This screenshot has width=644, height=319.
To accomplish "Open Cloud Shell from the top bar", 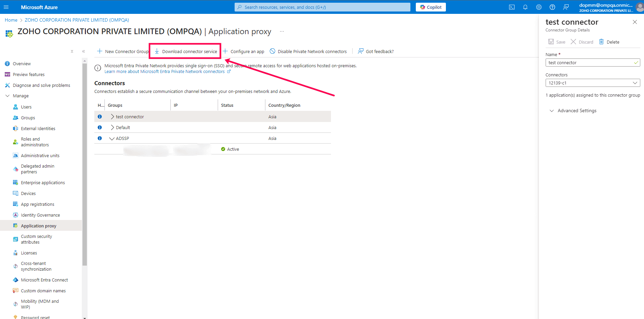I will click(512, 7).
